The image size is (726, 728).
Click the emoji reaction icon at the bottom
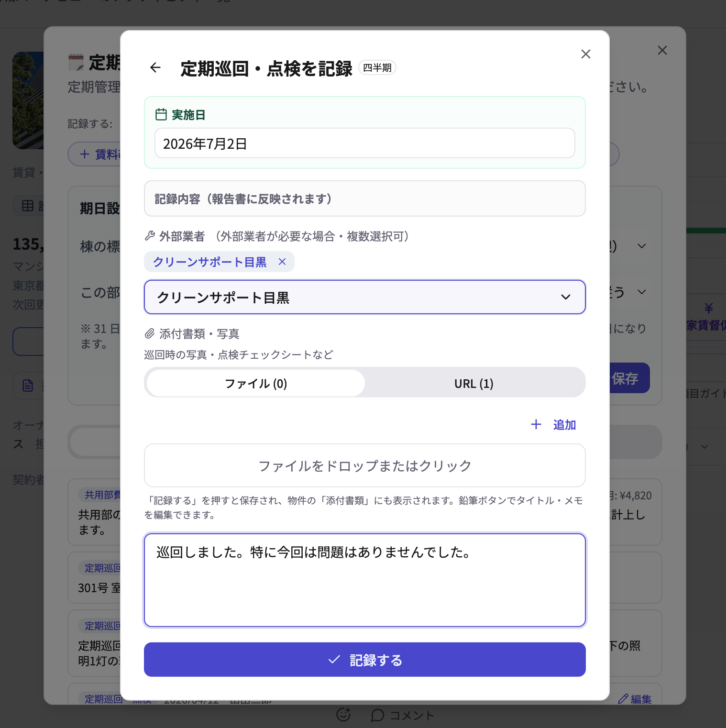(343, 715)
